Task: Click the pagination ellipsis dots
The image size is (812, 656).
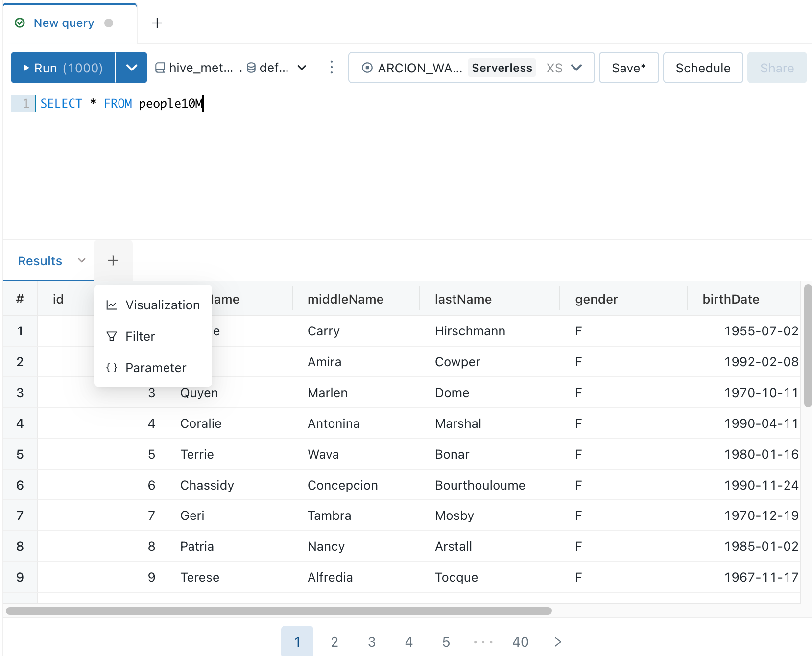Action: (x=483, y=641)
